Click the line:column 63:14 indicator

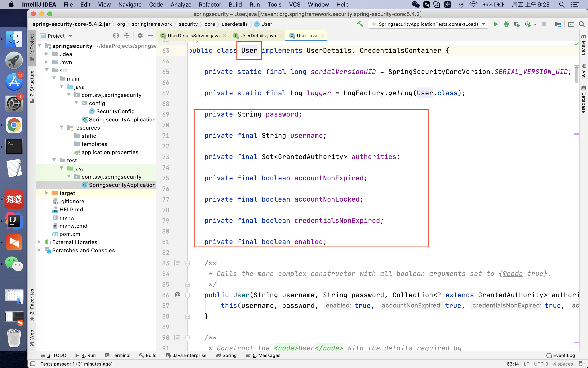click(x=513, y=364)
